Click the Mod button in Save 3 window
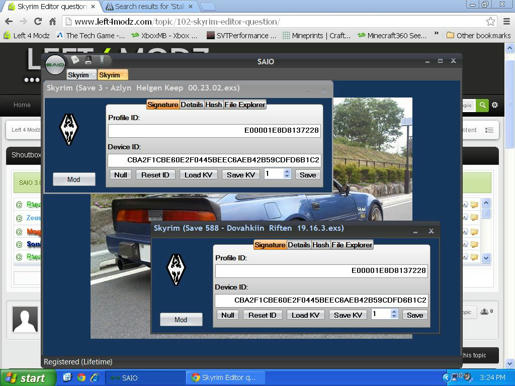 coord(74,179)
